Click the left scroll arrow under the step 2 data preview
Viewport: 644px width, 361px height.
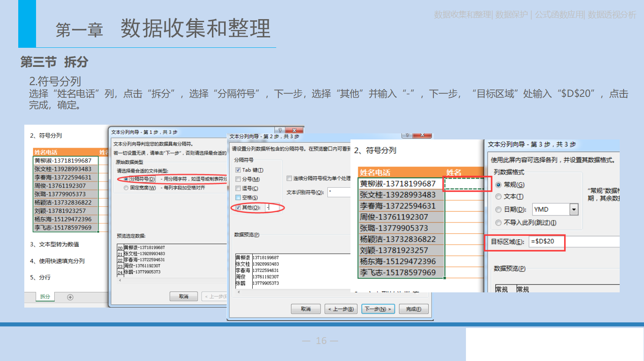point(239,292)
